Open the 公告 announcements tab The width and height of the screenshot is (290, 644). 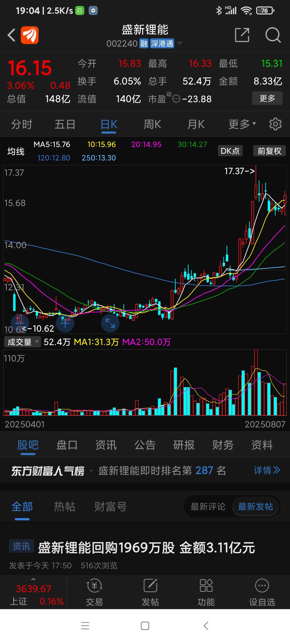click(x=145, y=445)
